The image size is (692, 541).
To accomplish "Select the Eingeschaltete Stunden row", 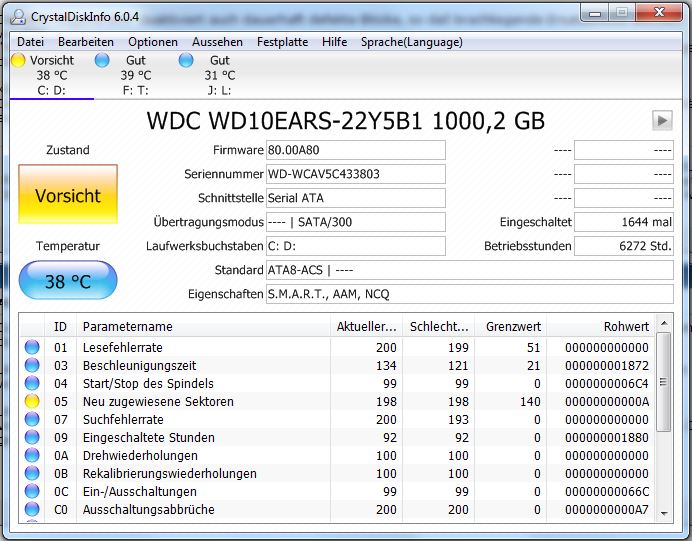I will [338, 437].
